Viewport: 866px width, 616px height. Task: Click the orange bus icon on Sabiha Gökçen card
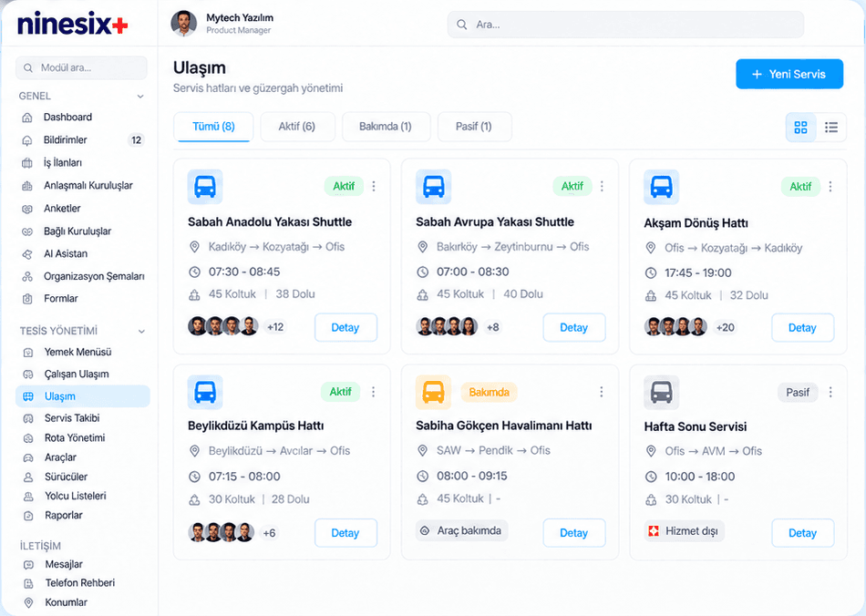pos(434,393)
